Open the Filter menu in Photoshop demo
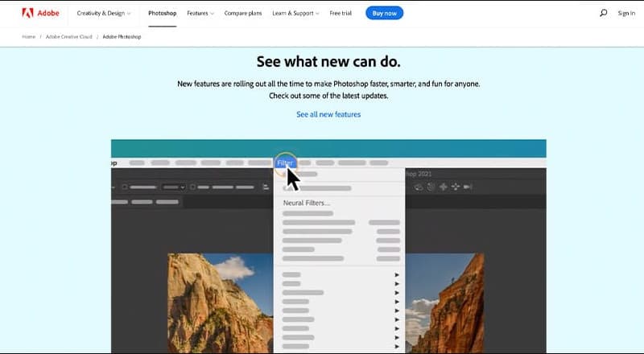The height and width of the screenshot is (354, 644). (285, 163)
